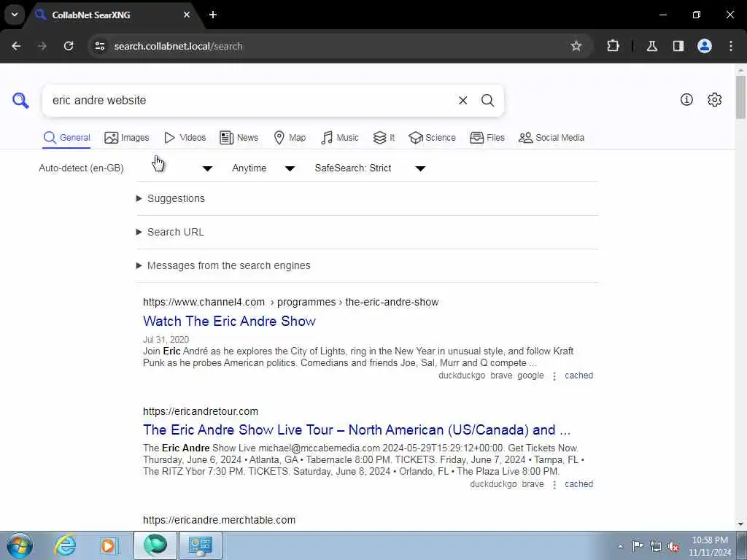Open the Anytime time range dropdown
The height and width of the screenshot is (560, 747).
pyautogui.click(x=263, y=168)
